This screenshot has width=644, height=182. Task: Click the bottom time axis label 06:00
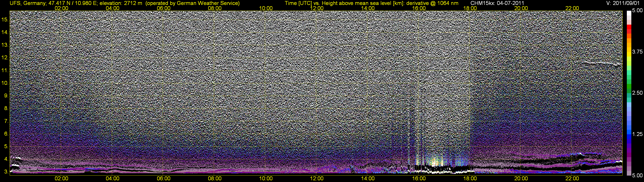click(164, 179)
